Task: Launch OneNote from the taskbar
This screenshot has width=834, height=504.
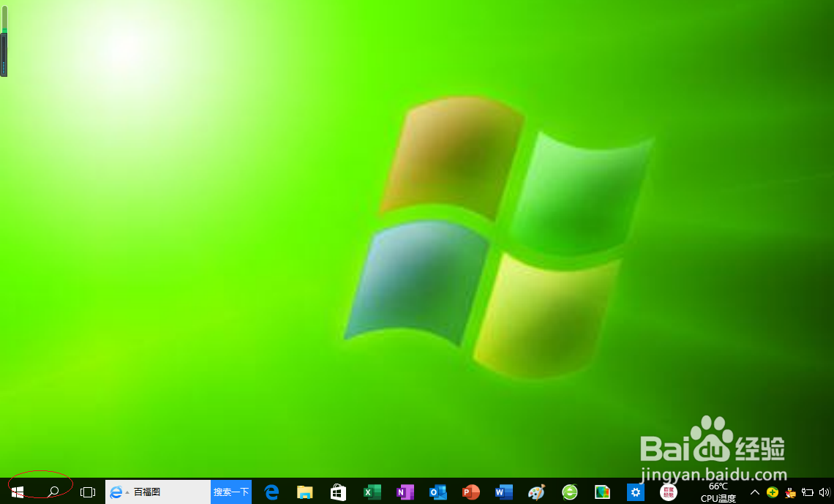Action: pyautogui.click(x=405, y=492)
